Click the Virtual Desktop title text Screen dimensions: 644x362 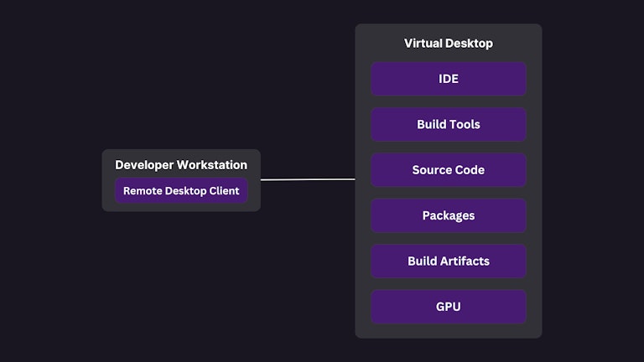(x=449, y=43)
